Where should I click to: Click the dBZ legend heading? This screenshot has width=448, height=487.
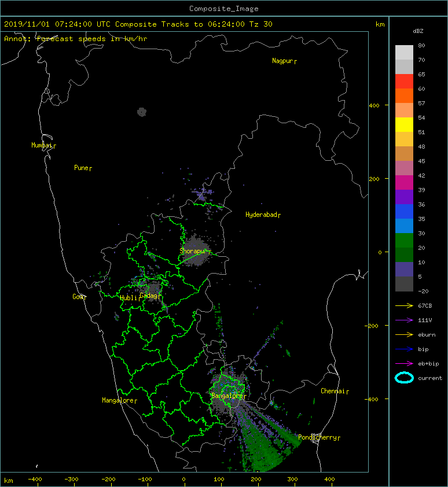[418, 31]
